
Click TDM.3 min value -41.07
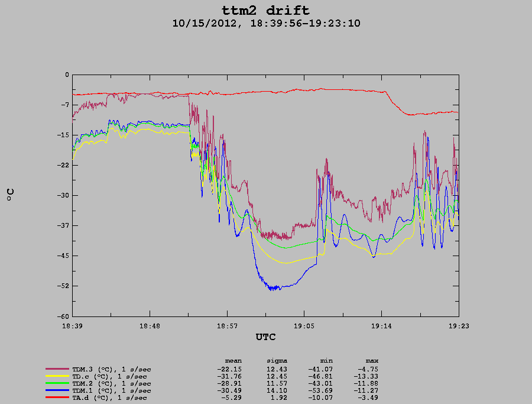click(320, 369)
